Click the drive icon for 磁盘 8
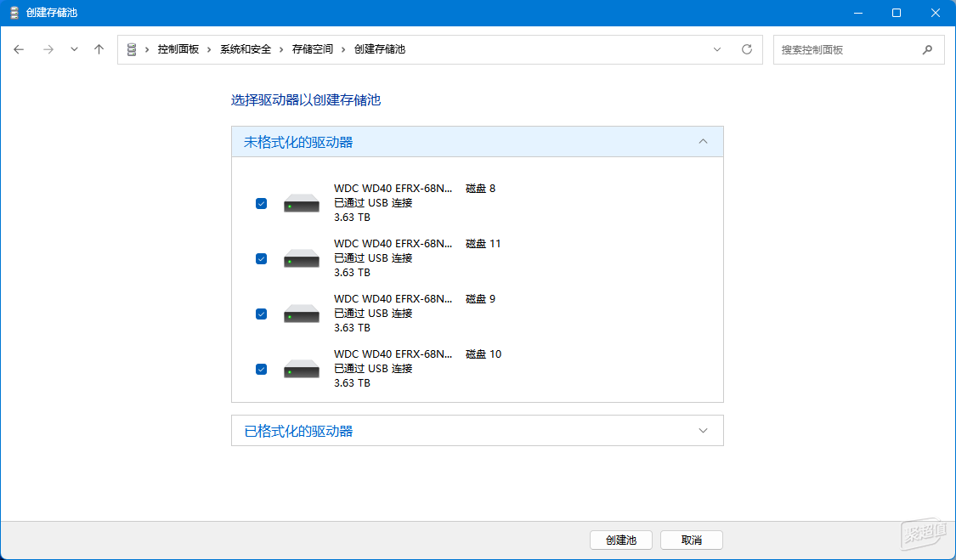Image resolution: width=956 pixels, height=560 pixels. click(301, 203)
